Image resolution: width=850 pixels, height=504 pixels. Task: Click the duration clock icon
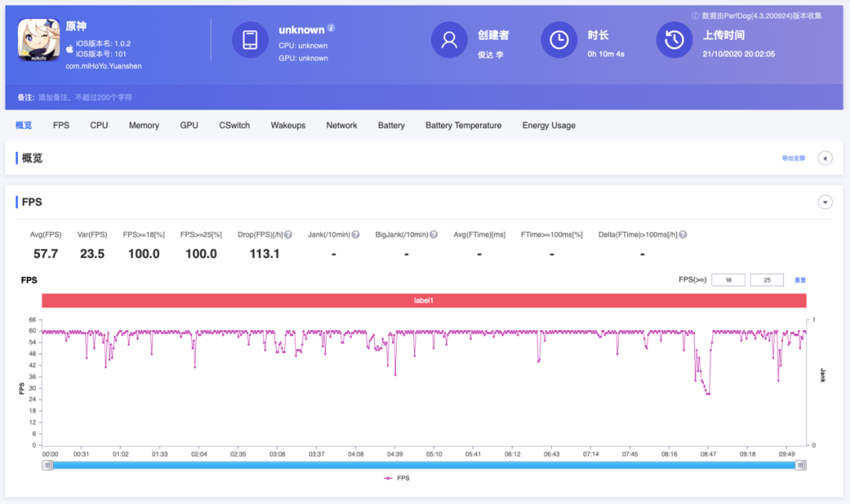(x=559, y=40)
